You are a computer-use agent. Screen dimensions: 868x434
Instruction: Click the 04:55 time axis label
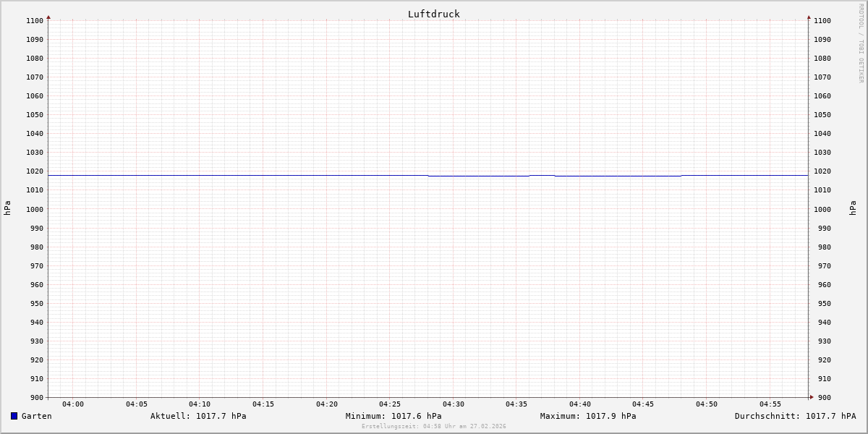coord(770,404)
